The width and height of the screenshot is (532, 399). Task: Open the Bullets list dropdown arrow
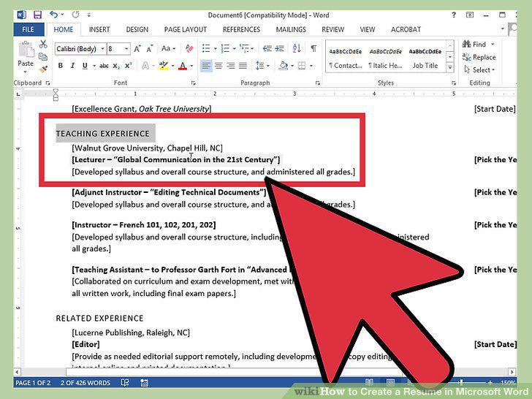click(x=215, y=49)
